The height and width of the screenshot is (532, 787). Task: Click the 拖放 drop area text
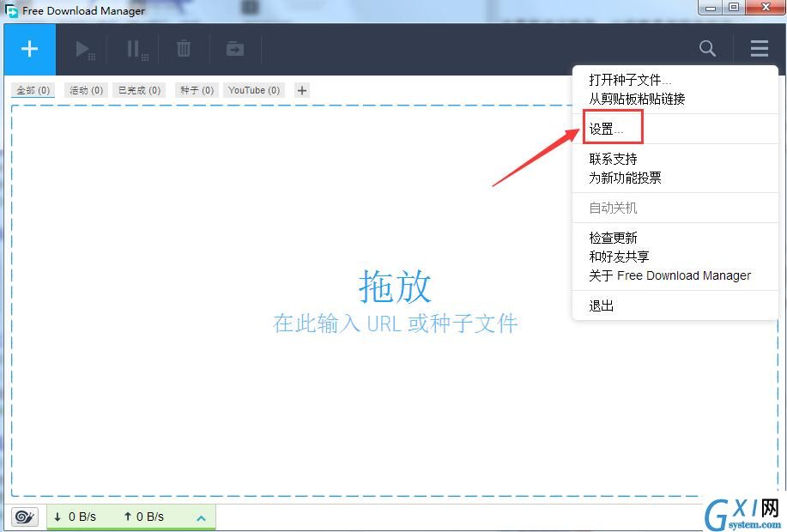pyautogui.click(x=395, y=287)
